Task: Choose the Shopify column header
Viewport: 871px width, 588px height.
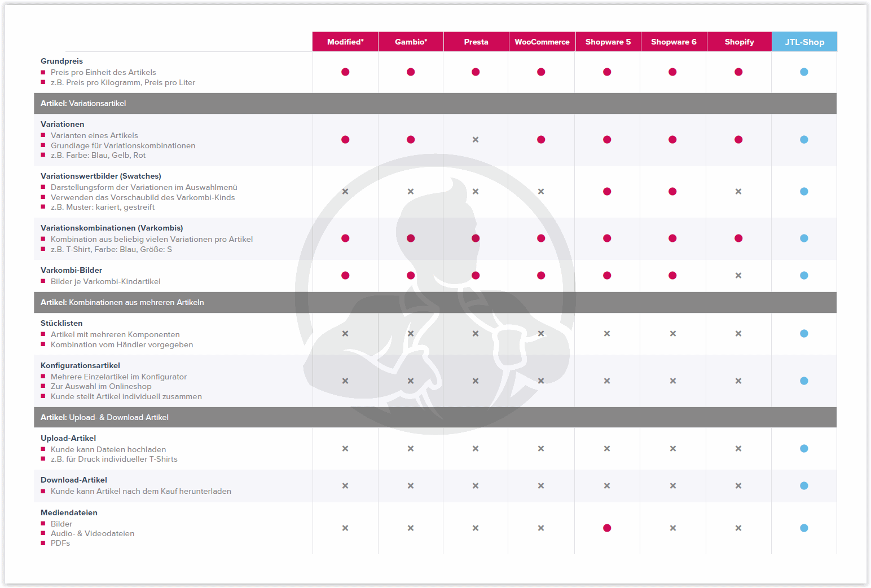Action: (x=739, y=42)
